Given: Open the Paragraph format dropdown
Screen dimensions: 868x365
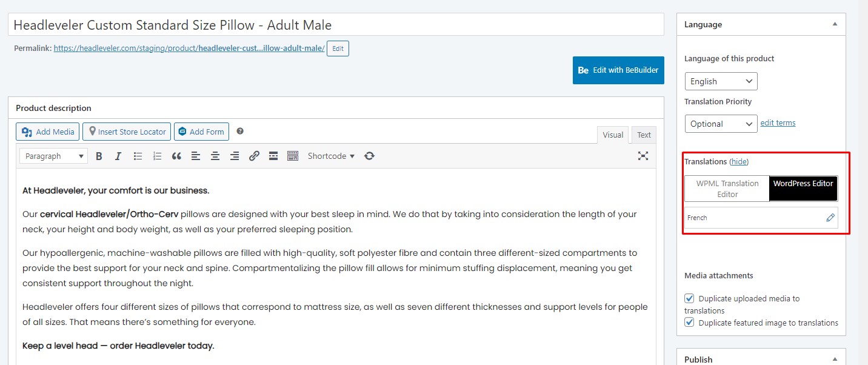Looking at the screenshot, I should point(53,156).
